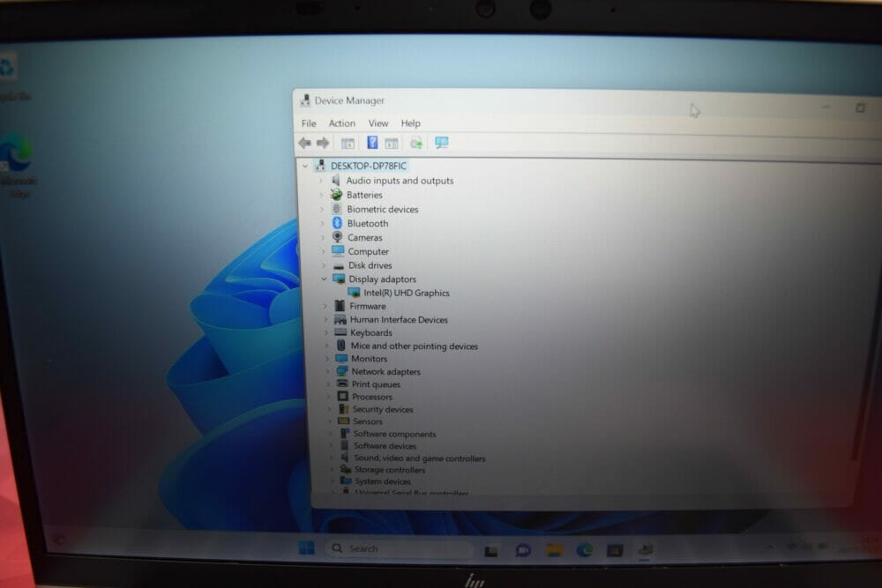
Task: Select the Storage controllers label
Action: [x=390, y=469]
